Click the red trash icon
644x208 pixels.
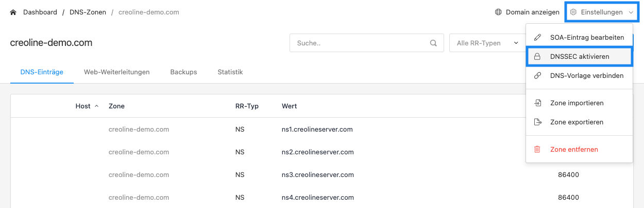[x=537, y=149]
